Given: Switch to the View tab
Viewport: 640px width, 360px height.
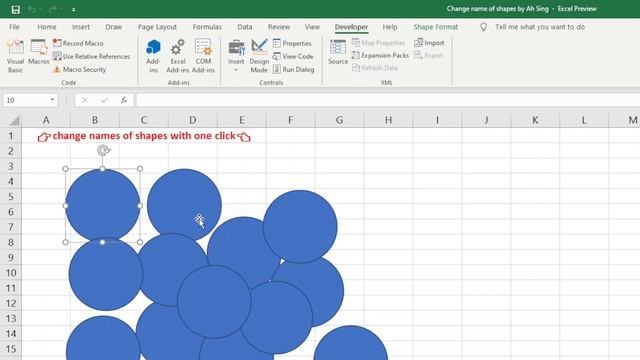Looking at the screenshot, I should [x=312, y=27].
